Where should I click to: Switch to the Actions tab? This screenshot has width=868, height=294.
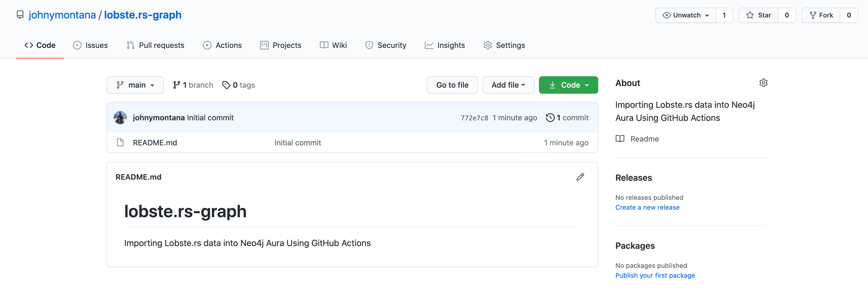[222, 45]
